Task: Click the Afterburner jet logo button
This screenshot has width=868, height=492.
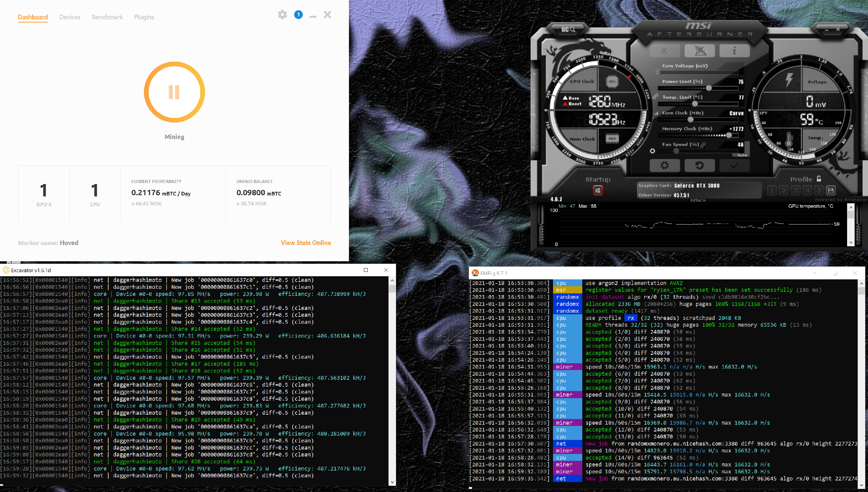Action: [x=699, y=51]
